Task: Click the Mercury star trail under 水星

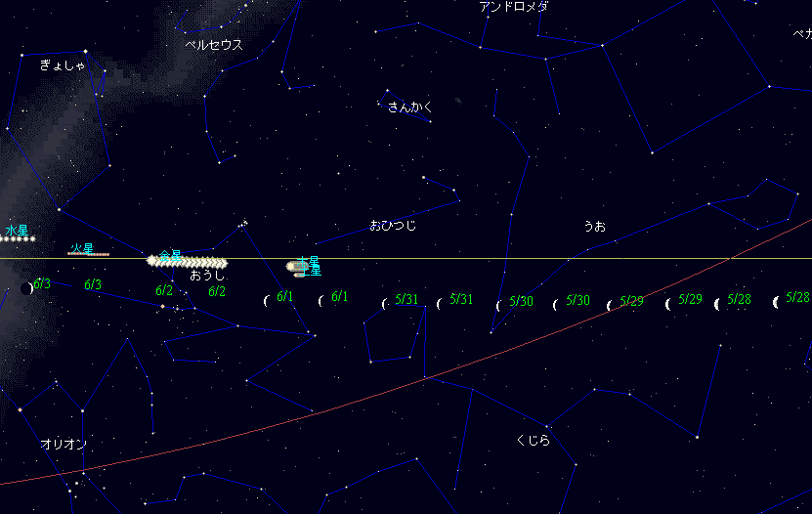Action: 18,239
